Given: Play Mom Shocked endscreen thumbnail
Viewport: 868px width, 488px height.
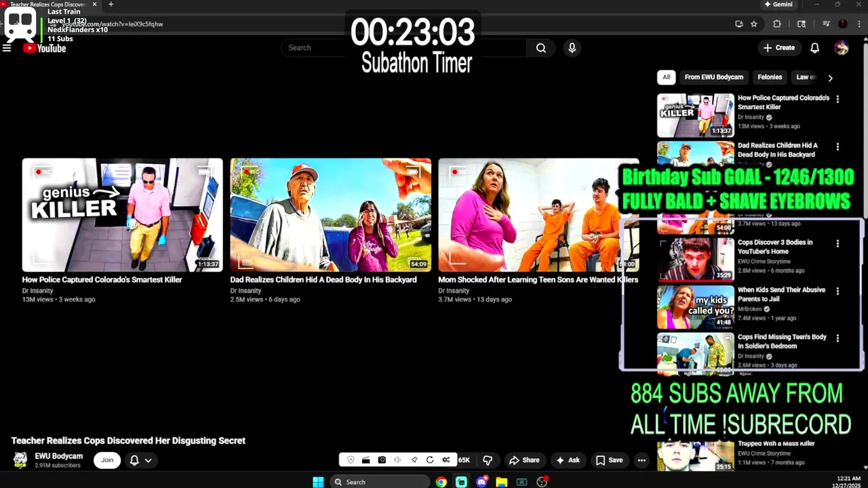Looking at the screenshot, I should (x=538, y=215).
